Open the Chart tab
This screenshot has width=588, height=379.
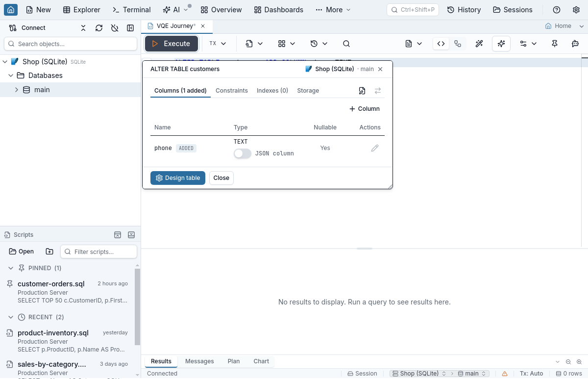coord(261,361)
